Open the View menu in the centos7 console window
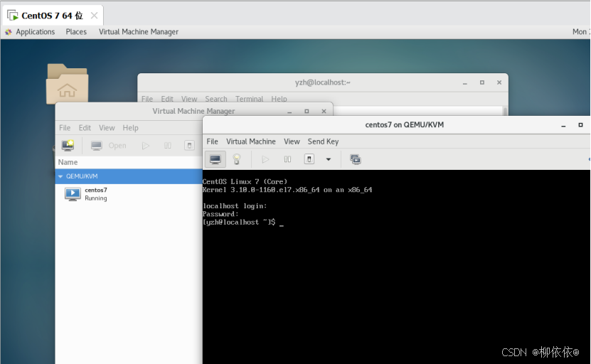 (292, 141)
